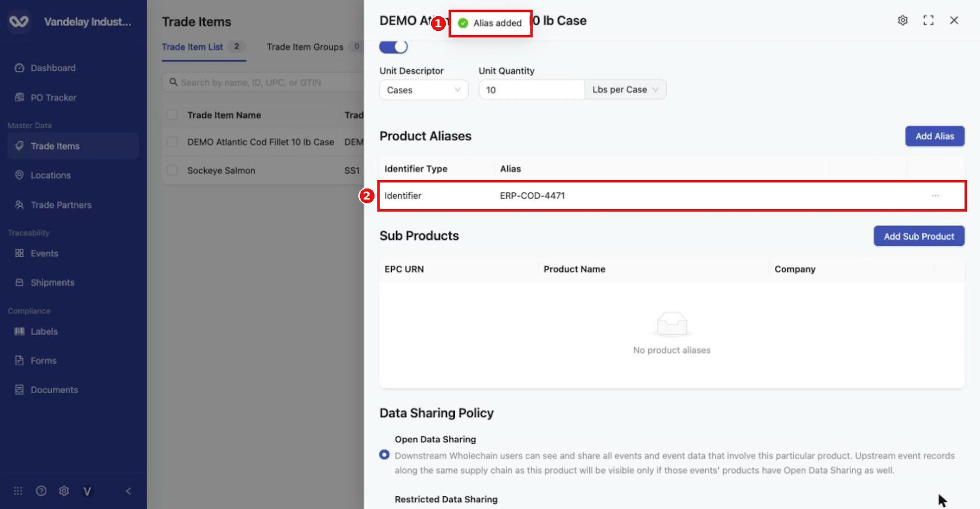Click the apps grid icon in sidebar footer

(x=18, y=491)
